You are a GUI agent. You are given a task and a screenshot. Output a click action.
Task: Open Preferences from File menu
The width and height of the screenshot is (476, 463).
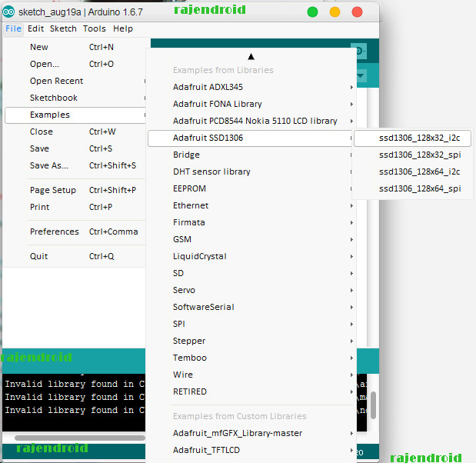pos(75,232)
